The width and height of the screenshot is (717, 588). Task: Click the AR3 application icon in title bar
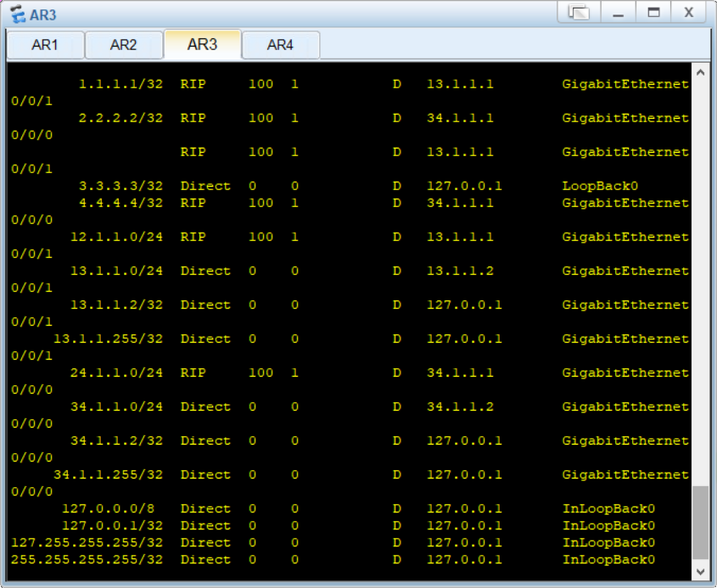[x=18, y=14]
